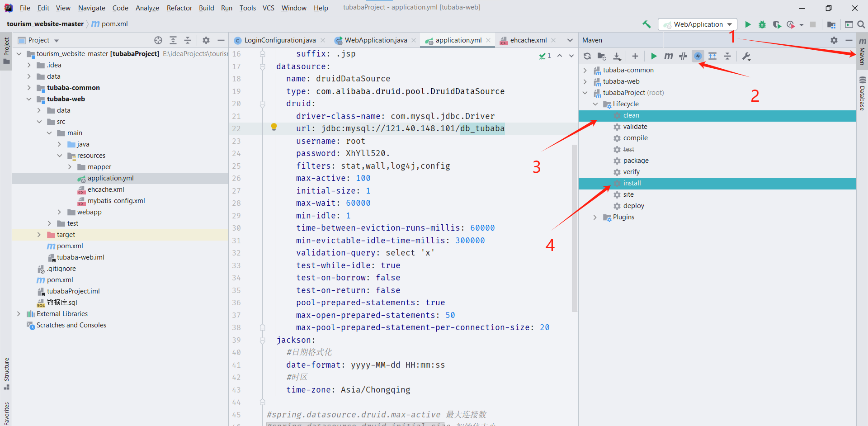This screenshot has width=868, height=426.
Task: Collapse tubaba-web folder in Project tree
Action: coord(29,99)
